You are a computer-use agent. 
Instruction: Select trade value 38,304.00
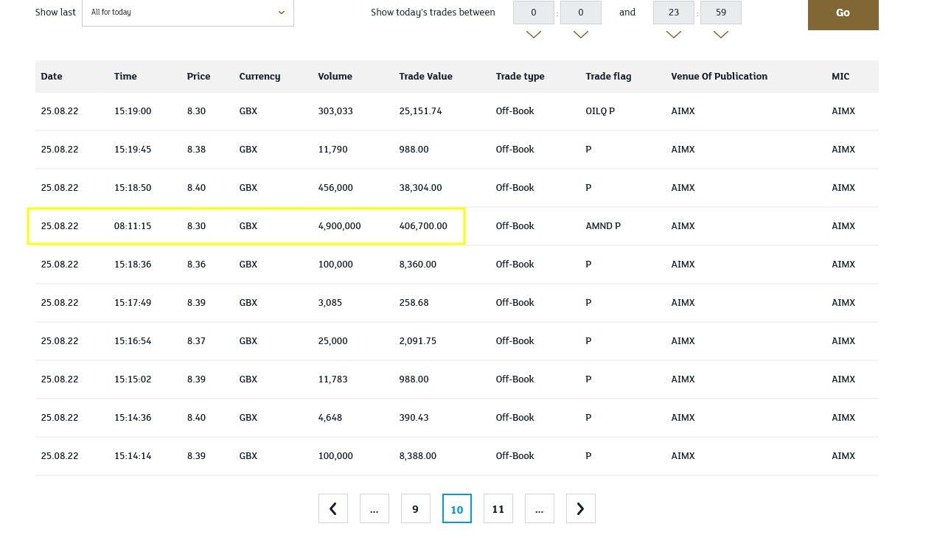(x=420, y=188)
